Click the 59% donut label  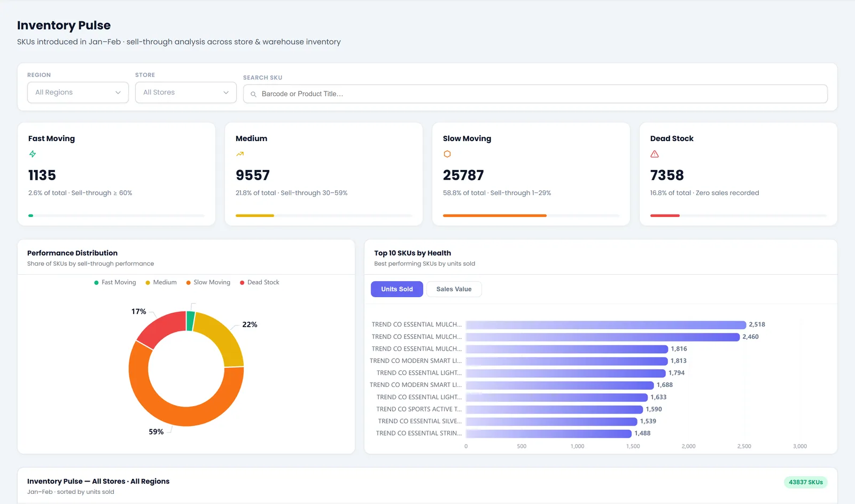point(156,432)
